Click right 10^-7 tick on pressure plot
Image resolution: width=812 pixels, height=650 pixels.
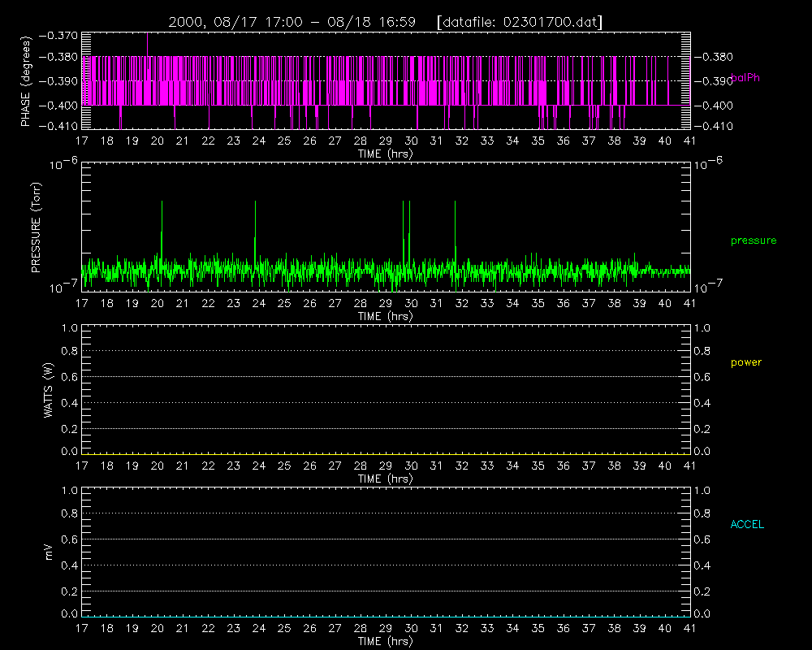point(708,286)
